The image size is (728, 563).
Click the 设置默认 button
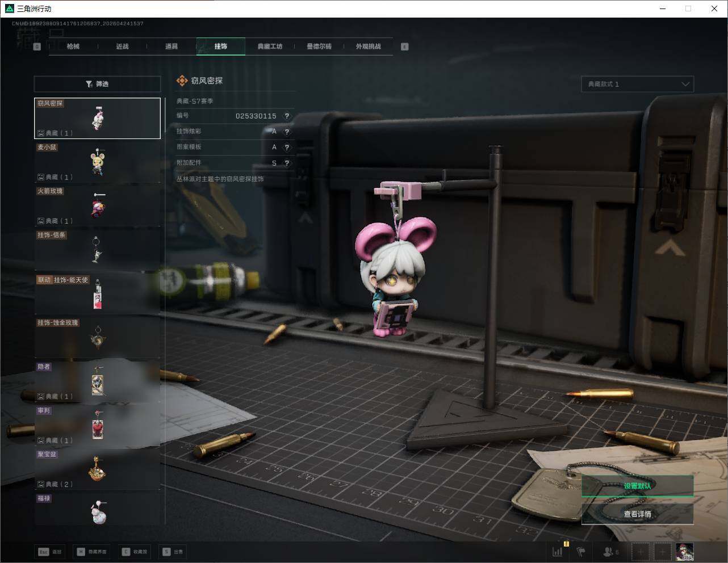click(637, 486)
